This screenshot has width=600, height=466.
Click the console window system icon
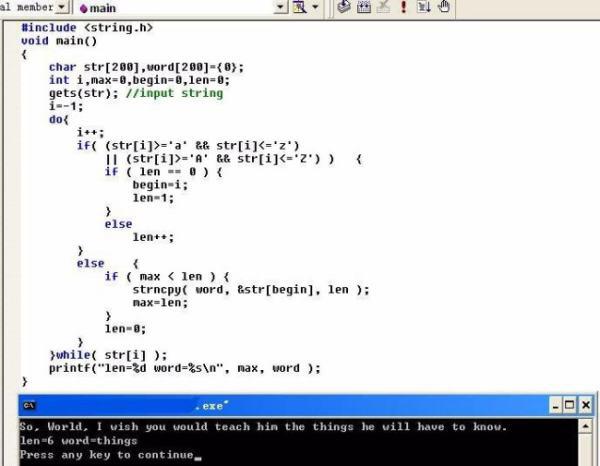(29, 405)
